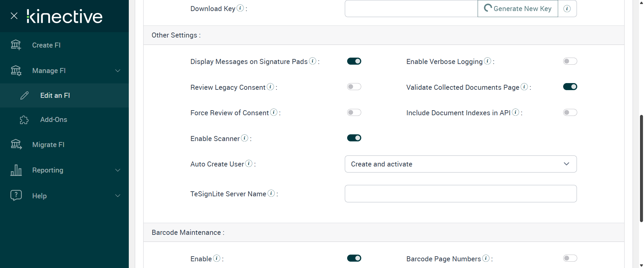Open the Auto Create User dropdown
The image size is (644, 268).
coord(461,164)
